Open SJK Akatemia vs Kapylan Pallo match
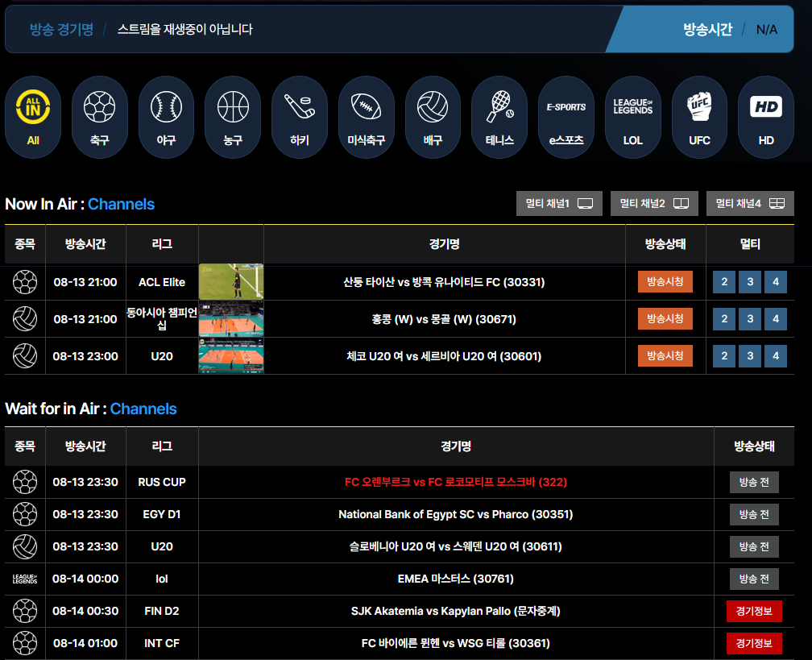The height and width of the screenshot is (660, 812). click(x=456, y=611)
